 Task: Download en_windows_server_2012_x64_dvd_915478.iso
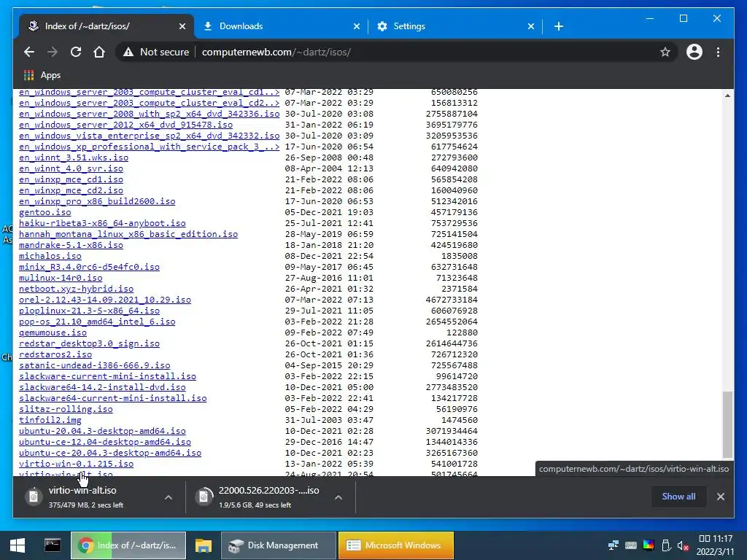click(125, 125)
